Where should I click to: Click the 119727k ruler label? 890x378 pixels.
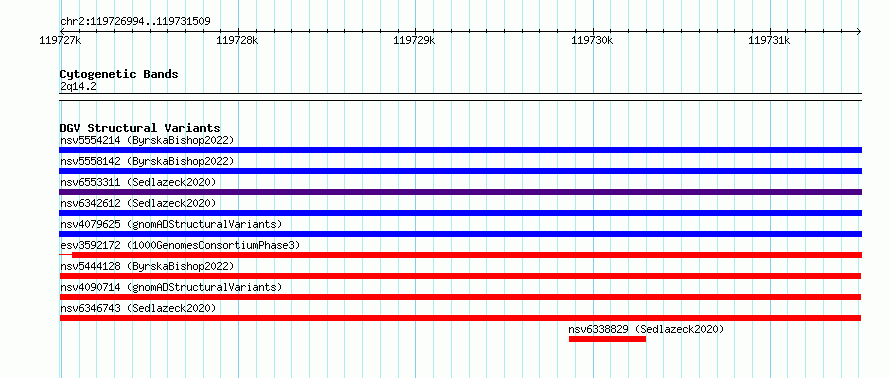[x=61, y=40]
